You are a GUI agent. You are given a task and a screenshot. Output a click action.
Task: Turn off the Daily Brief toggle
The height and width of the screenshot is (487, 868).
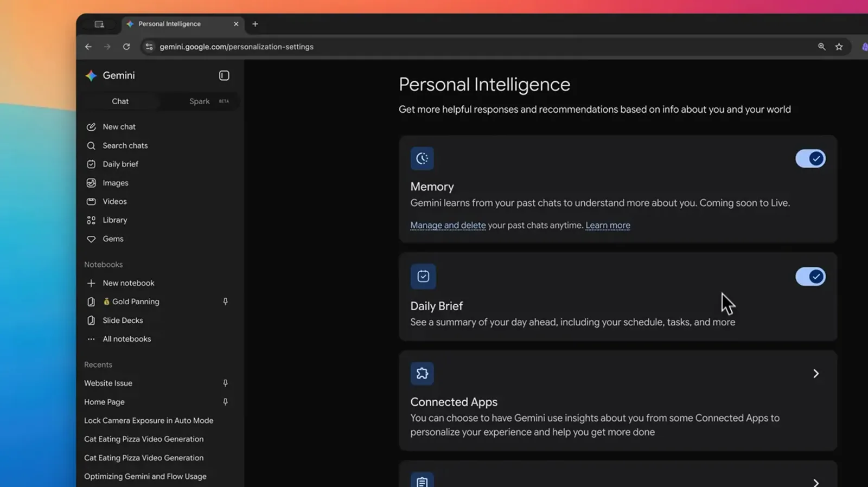pyautogui.click(x=810, y=277)
